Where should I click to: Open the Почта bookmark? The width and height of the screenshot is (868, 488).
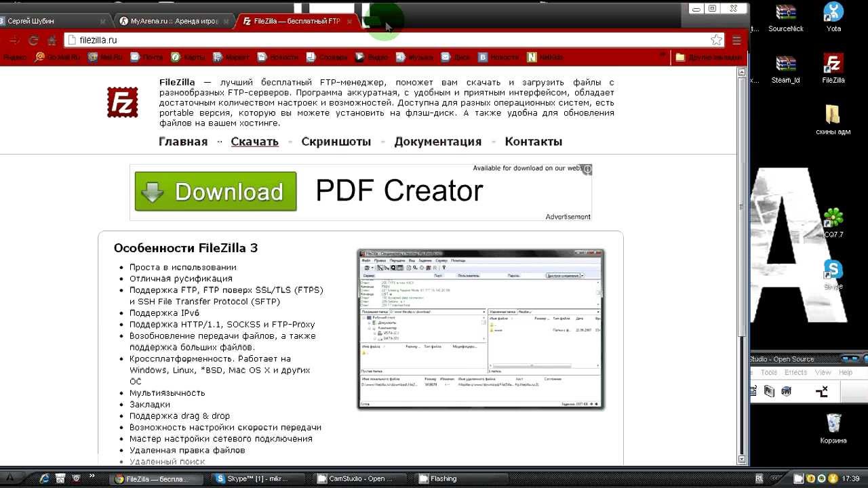click(x=146, y=58)
